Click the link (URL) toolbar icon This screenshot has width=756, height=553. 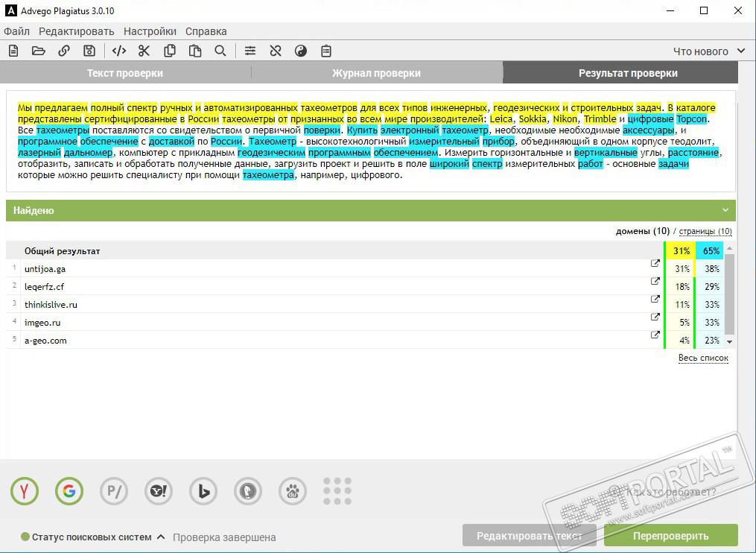(64, 51)
